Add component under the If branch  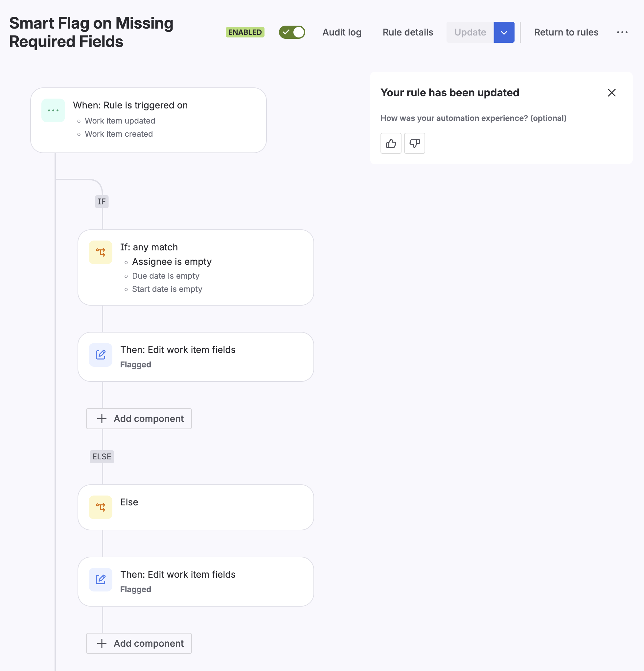pos(139,418)
